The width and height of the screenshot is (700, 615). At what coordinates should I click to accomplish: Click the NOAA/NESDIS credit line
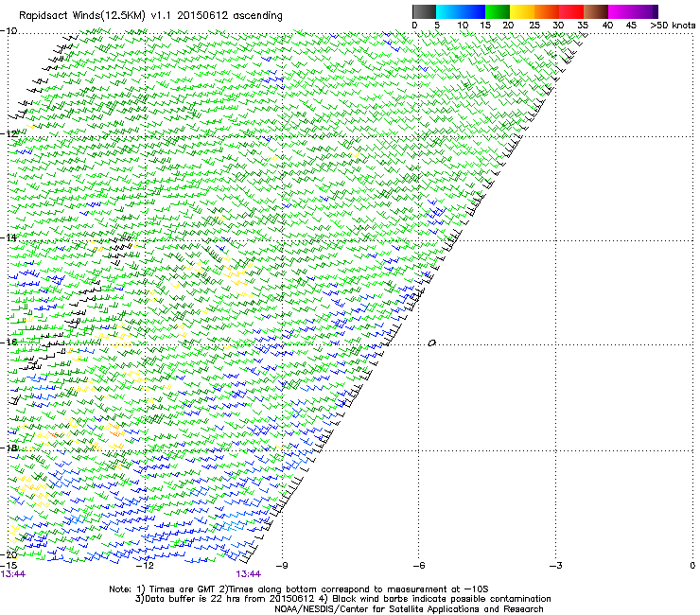409,609
